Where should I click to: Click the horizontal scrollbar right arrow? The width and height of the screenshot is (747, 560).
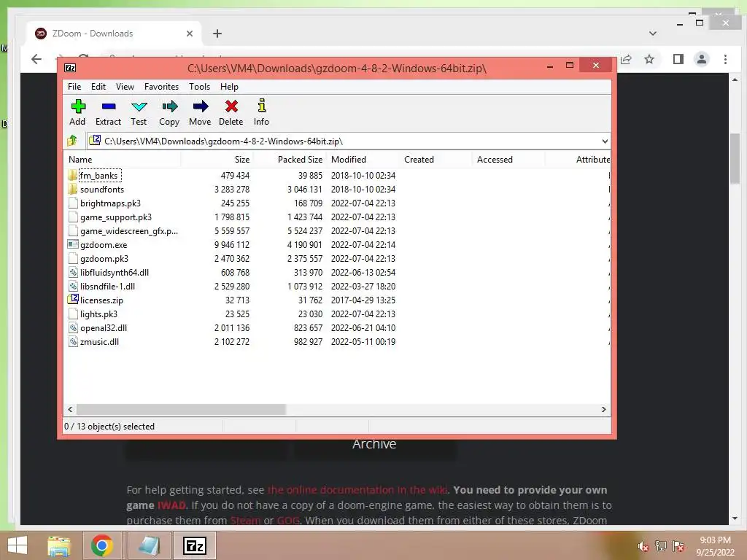[x=603, y=409]
